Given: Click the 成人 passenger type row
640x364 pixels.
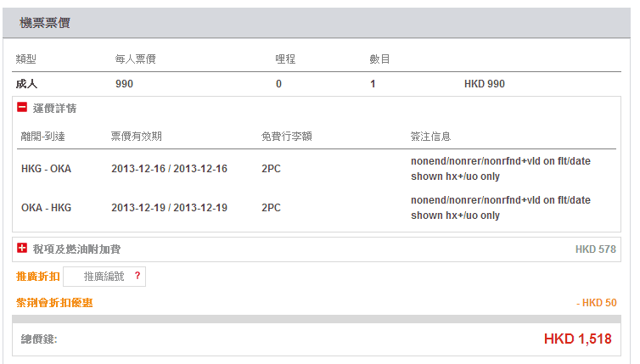Looking at the screenshot, I should [26, 84].
